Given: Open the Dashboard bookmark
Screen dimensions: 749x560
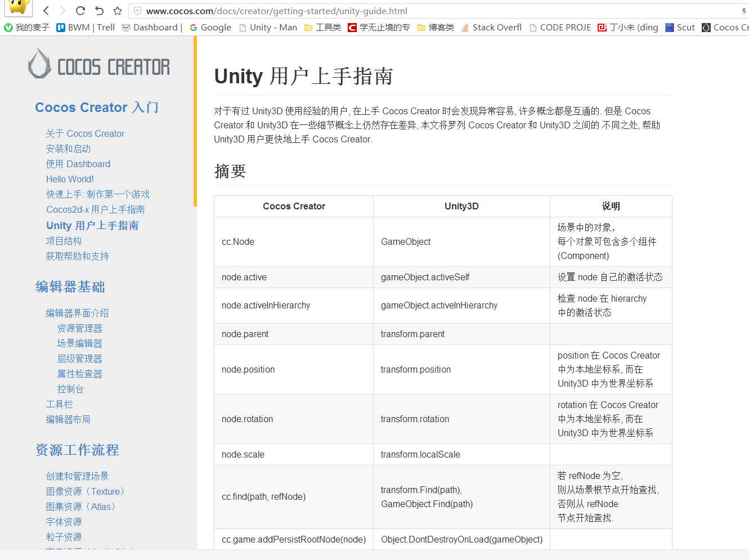Looking at the screenshot, I should [x=152, y=28].
